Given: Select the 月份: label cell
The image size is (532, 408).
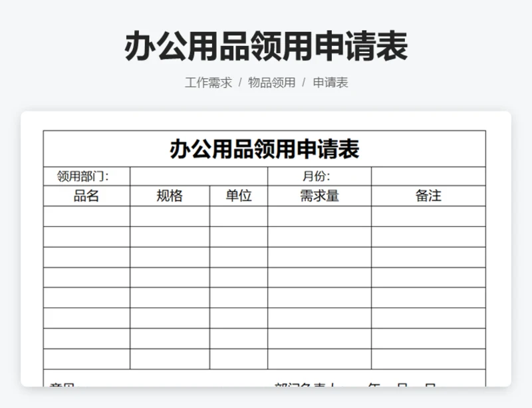Looking at the screenshot, I should [x=319, y=176].
